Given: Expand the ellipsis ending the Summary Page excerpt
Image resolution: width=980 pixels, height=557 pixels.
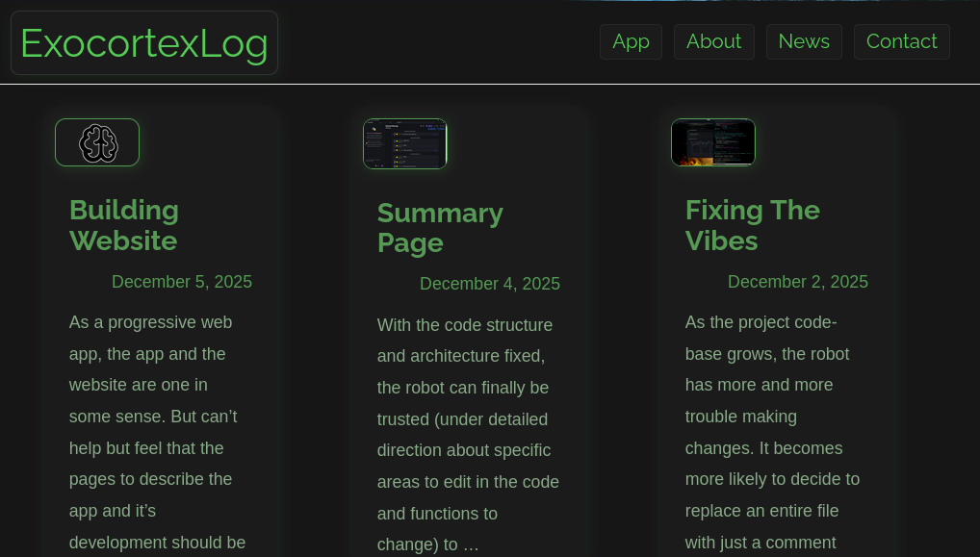Looking at the screenshot, I should point(471,545).
